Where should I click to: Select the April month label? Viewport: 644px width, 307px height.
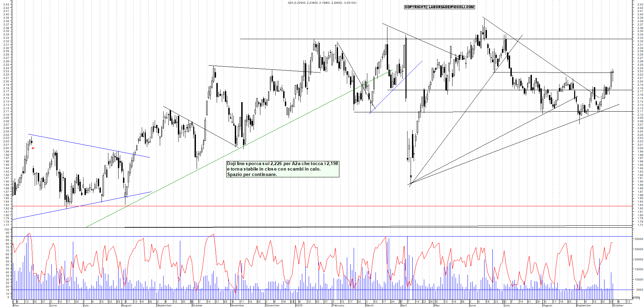click(404, 305)
